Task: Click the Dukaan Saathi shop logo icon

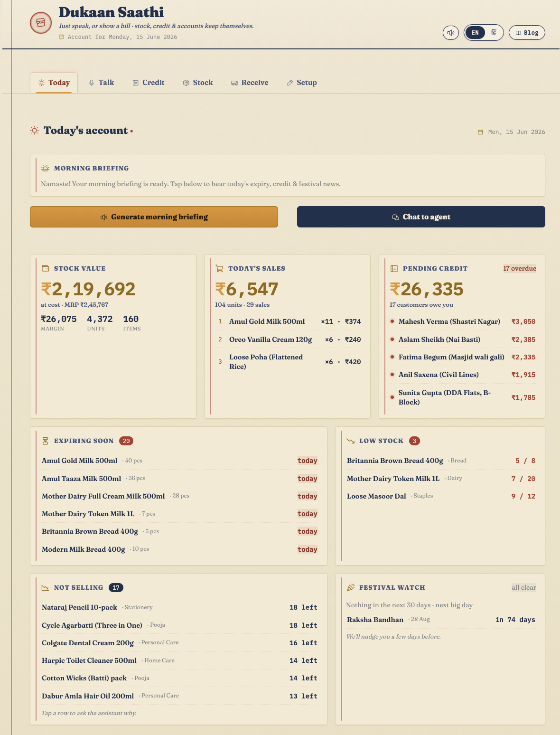Action: [x=41, y=23]
